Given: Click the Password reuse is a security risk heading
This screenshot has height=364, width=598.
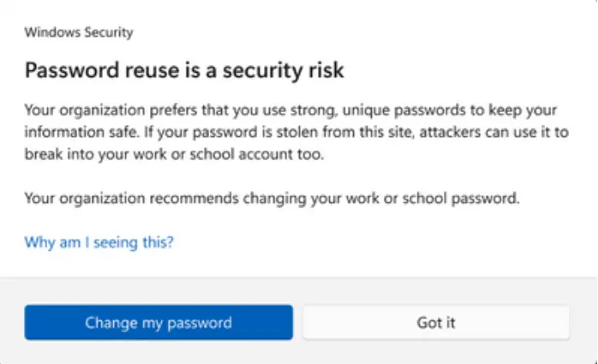Looking at the screenshot, I should point(184,70).
